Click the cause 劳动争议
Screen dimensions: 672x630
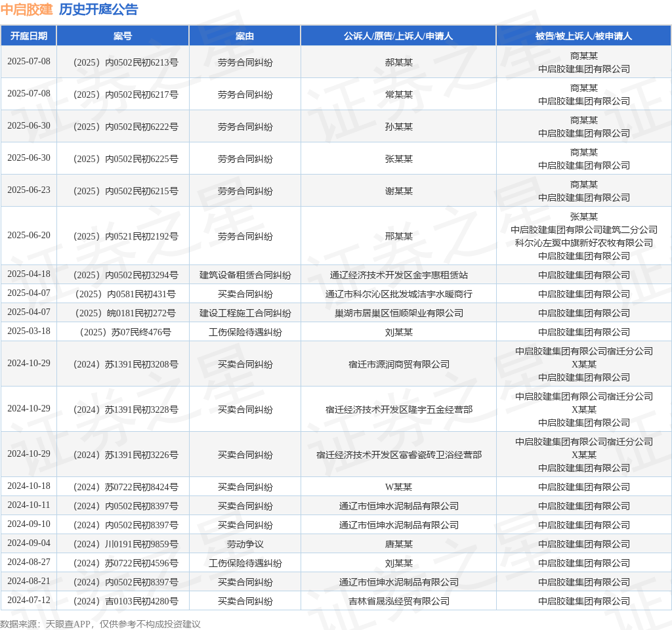coord(245,544)
